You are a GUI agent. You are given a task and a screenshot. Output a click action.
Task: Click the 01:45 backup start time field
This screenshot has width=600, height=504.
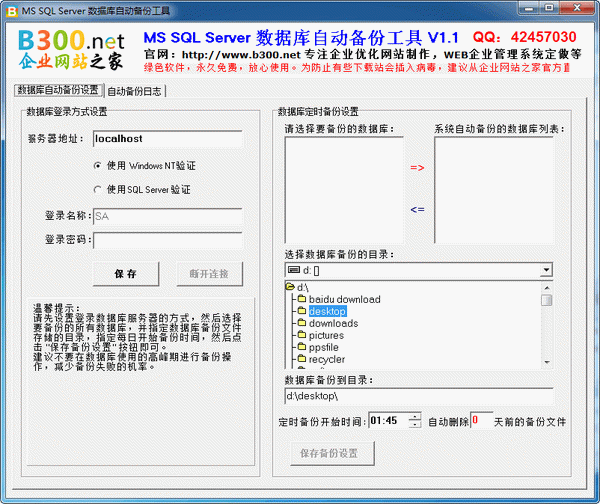click(388, 421)
